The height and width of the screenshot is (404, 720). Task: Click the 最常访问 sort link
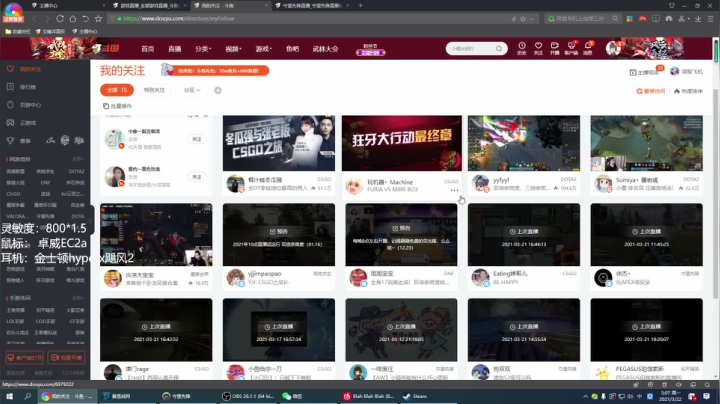651,91
